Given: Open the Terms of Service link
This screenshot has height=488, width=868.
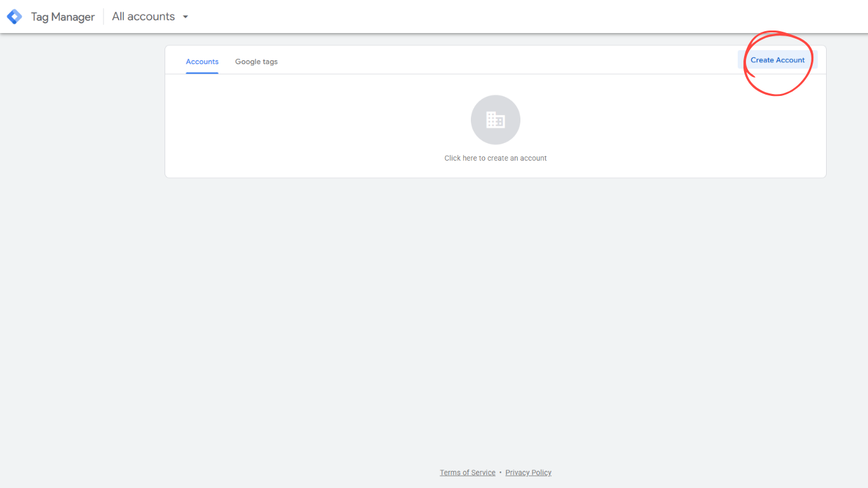Looking at the screenshot, I should coord(468,472).
